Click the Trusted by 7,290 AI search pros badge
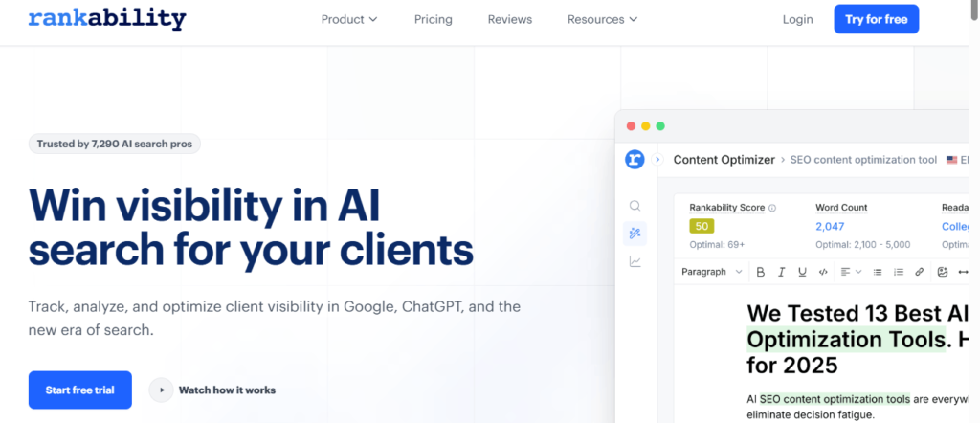 (x=115, y=144)
